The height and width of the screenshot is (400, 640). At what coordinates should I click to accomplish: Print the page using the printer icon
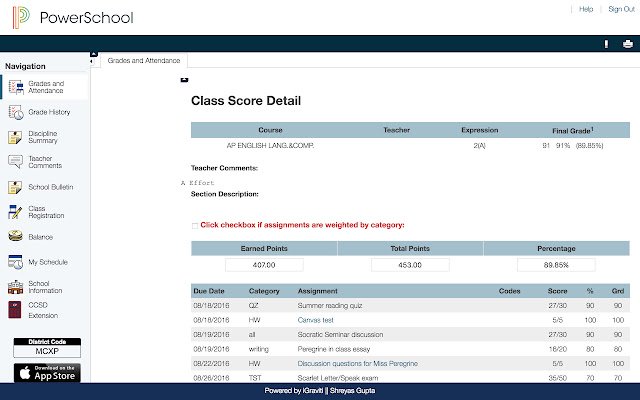point(628,44)
